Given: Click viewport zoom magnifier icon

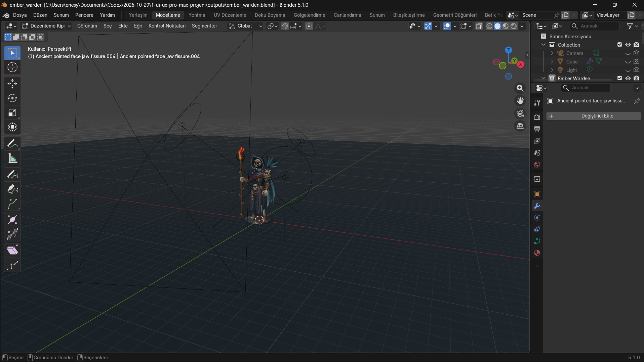Looking at the screenshot, I should click(520, 88).
